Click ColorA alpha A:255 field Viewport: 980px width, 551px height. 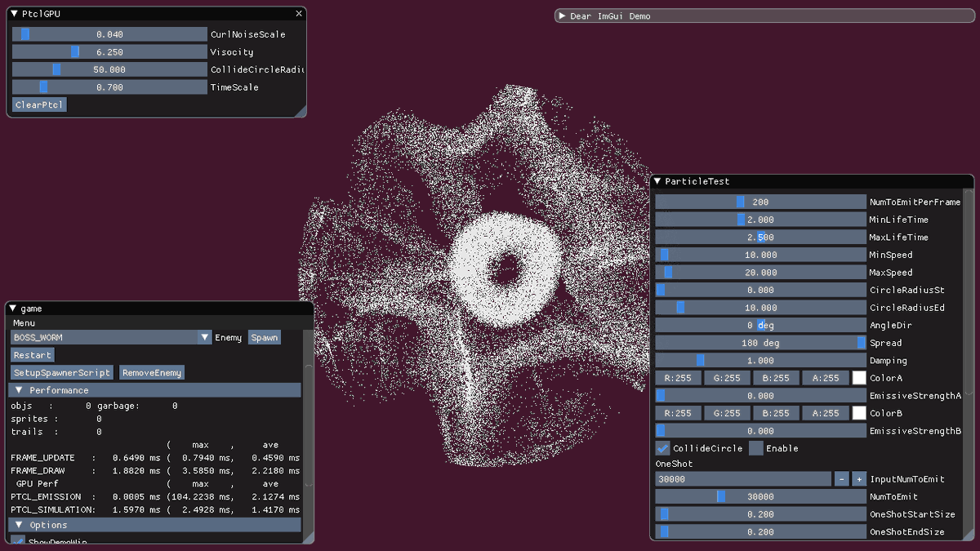pos(825,378)
